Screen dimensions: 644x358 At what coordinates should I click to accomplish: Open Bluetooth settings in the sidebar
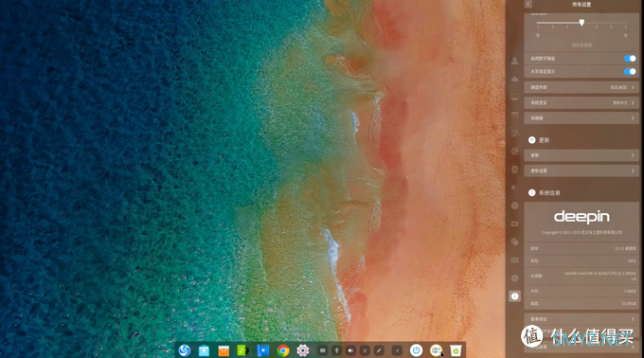(514, 170)
